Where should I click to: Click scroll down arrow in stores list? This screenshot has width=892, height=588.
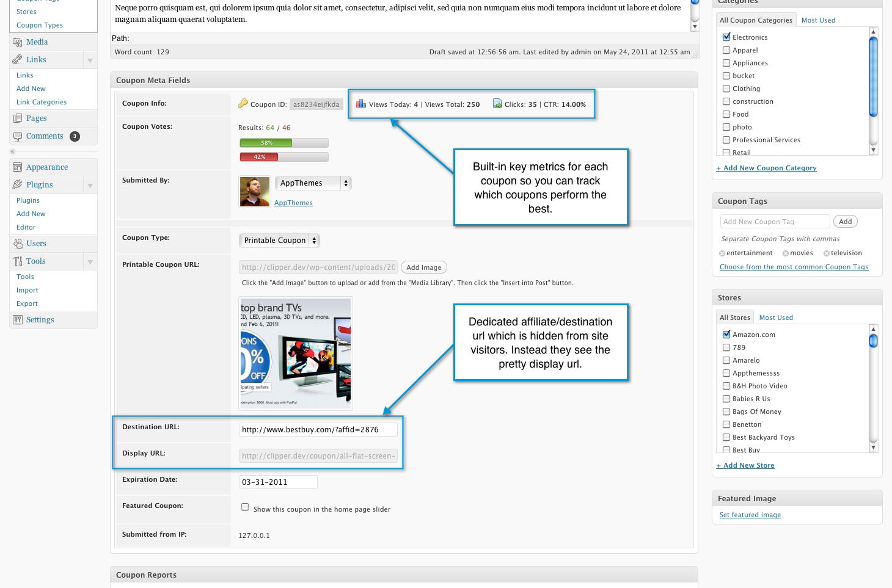tap(873, 448)
